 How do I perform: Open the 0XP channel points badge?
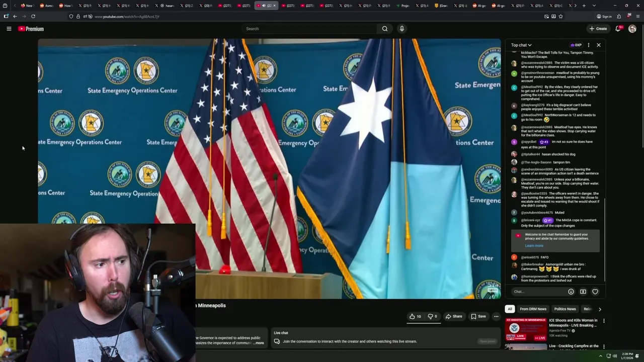point(576,45)
